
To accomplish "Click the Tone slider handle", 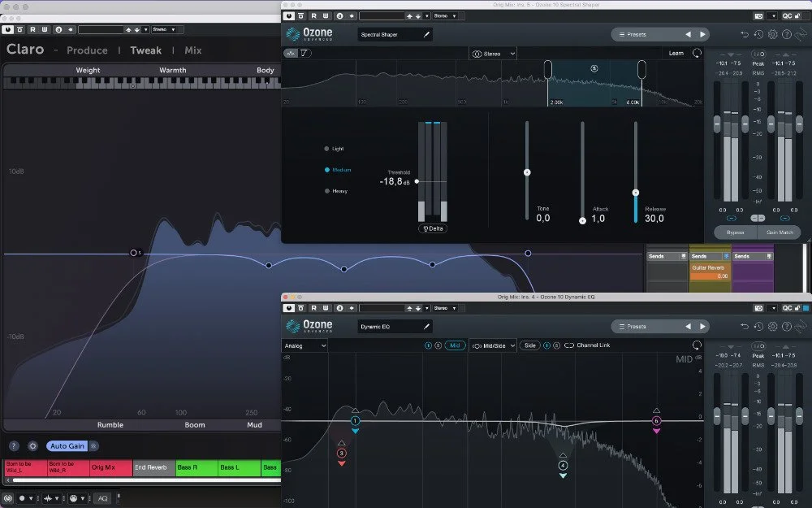I will (527, 172).
